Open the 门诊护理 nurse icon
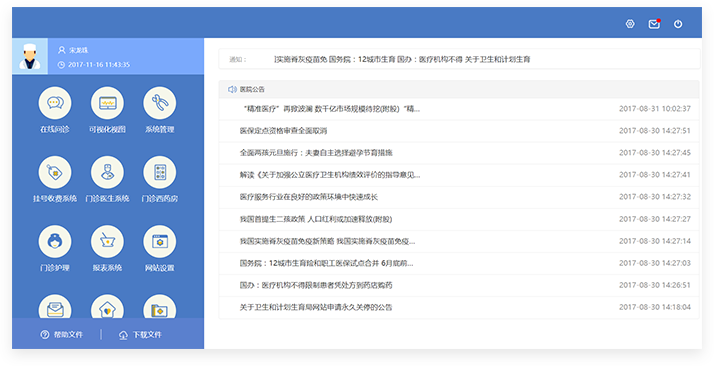This screenshot has width=714, height=366. [x=55, y=241]
